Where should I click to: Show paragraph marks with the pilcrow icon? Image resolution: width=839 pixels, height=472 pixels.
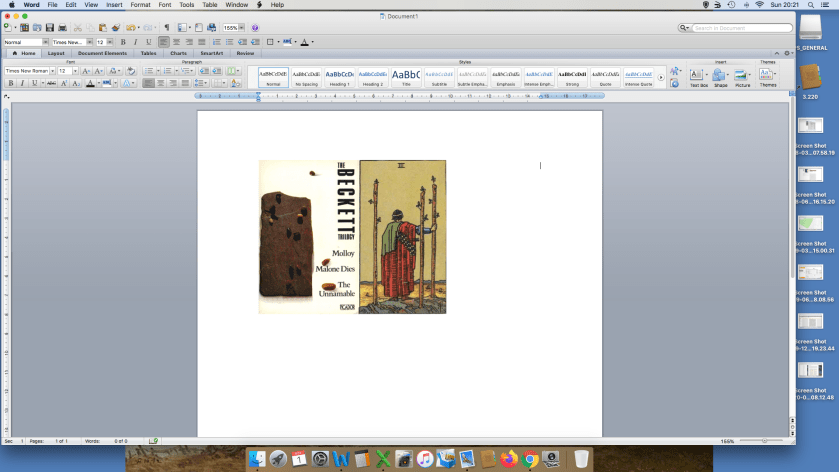tap(166, 27)
